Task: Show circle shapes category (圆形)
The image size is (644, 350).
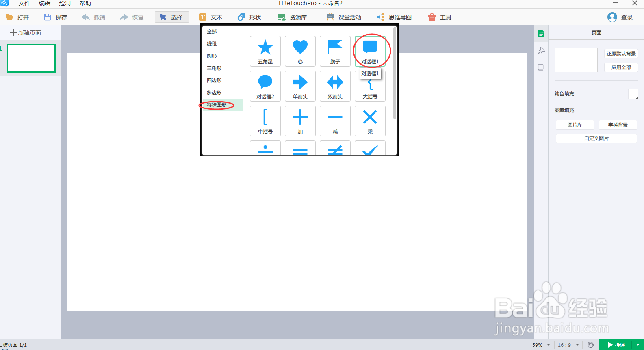Action: coord(223,56)
